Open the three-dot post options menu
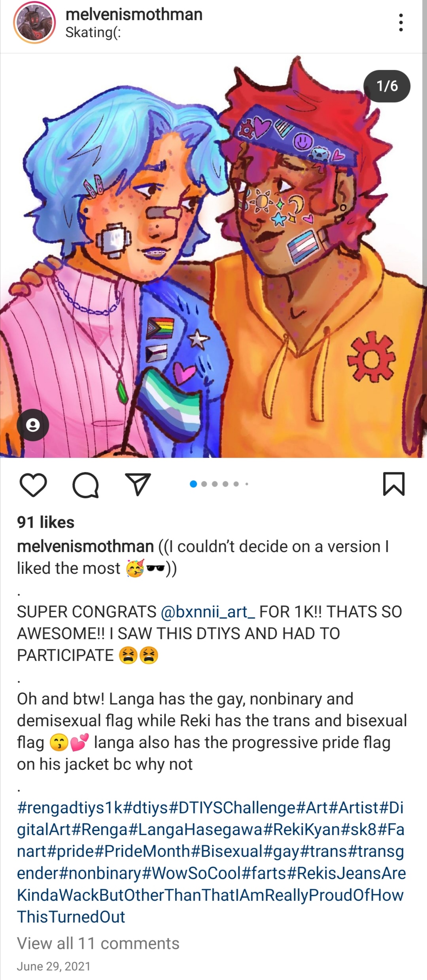 click(x=401, y=23)
